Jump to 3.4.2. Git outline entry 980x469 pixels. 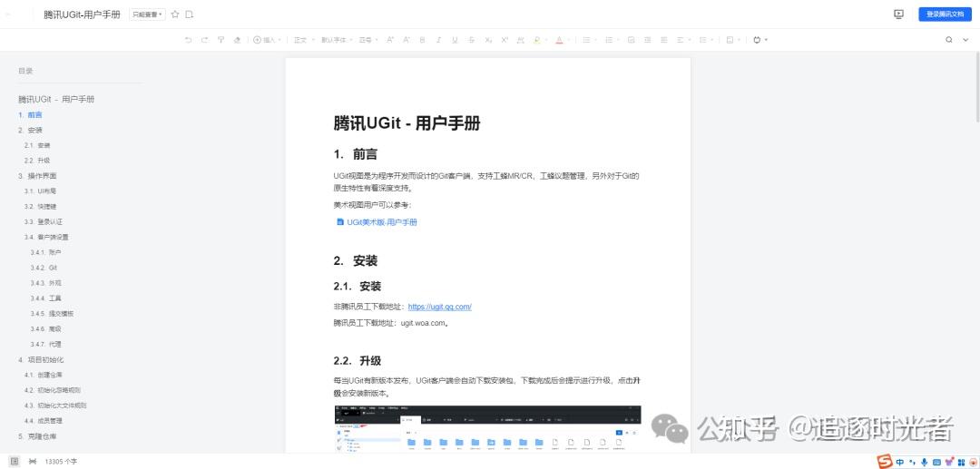[x=44, y=268]
